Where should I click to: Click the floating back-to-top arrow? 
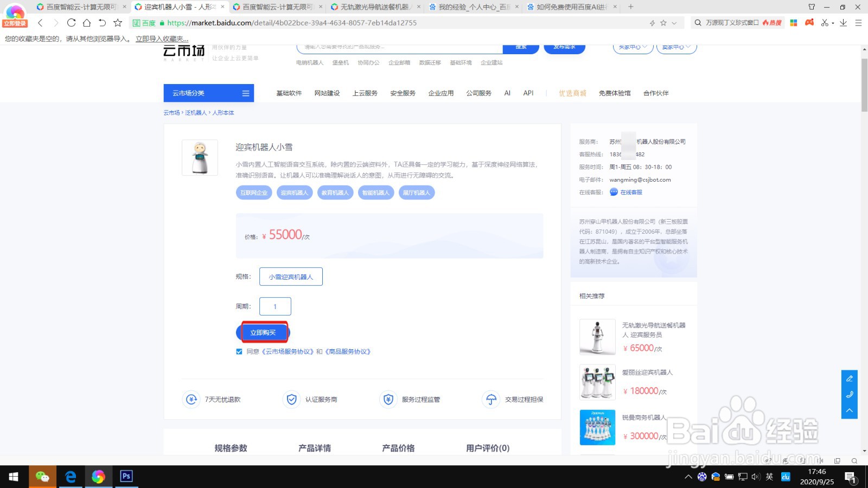click(x=850, y=410)
